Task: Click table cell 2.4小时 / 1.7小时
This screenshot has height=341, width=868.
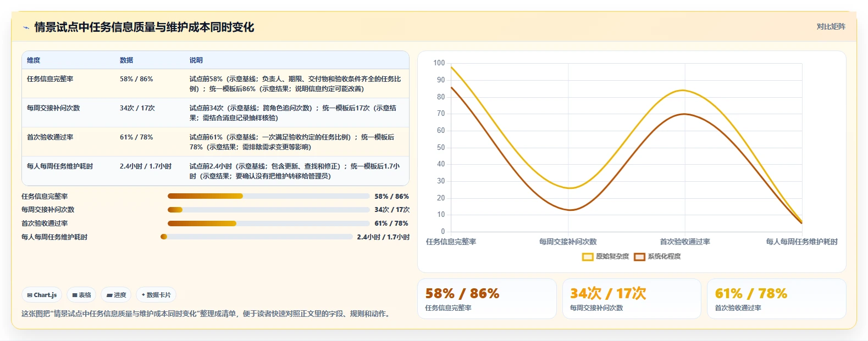Action: 146,166
